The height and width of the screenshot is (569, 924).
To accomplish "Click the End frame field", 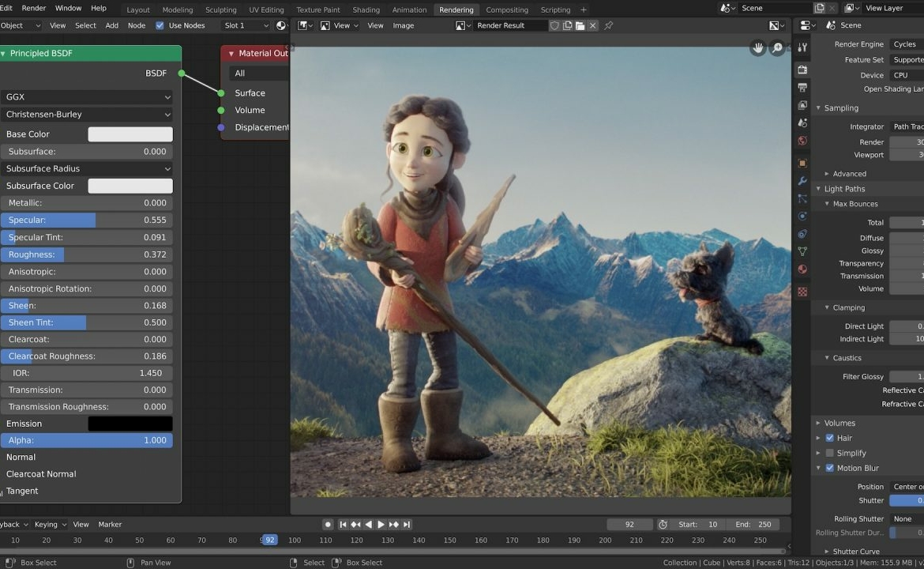I will [x=753, y=524].
